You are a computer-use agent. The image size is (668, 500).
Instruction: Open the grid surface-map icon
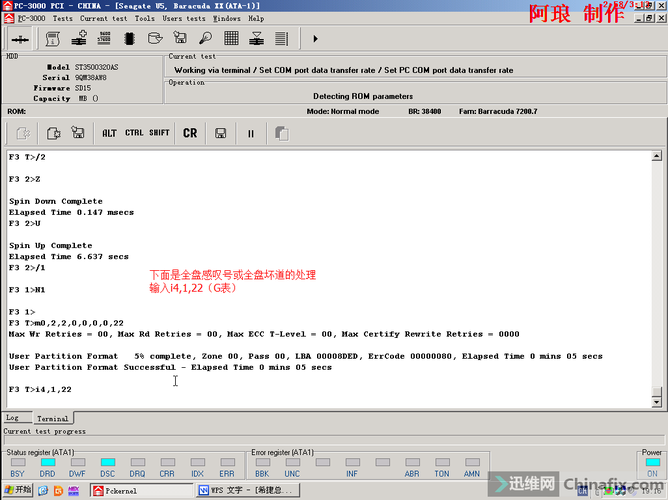pyautogui.click(x=231, y=38)
